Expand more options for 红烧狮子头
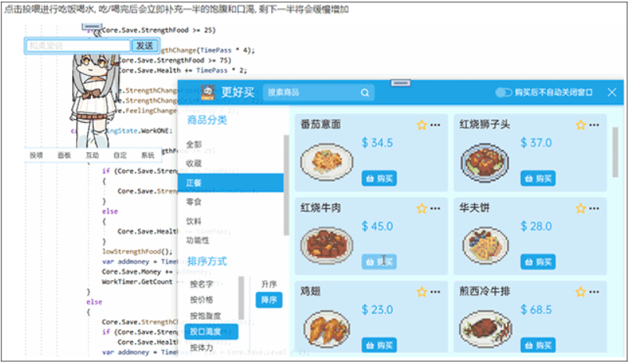630x364 pixels. pyautogui.click(x=595, y=125)
